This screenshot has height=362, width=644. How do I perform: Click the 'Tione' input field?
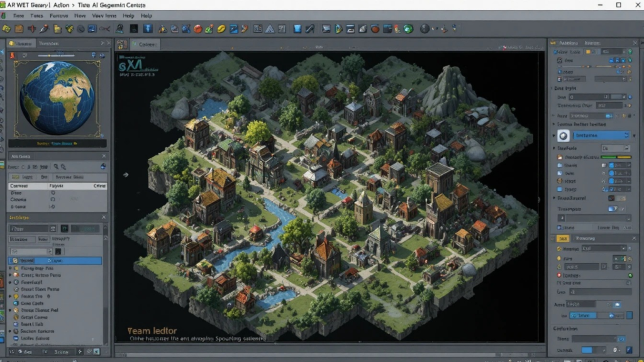(594, 339)
